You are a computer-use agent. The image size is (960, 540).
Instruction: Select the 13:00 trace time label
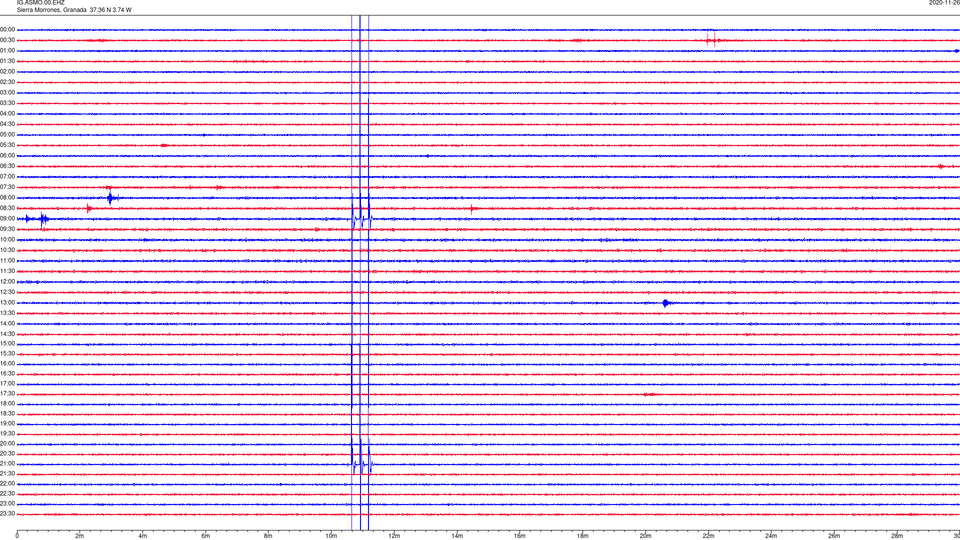tap(7, 302)
